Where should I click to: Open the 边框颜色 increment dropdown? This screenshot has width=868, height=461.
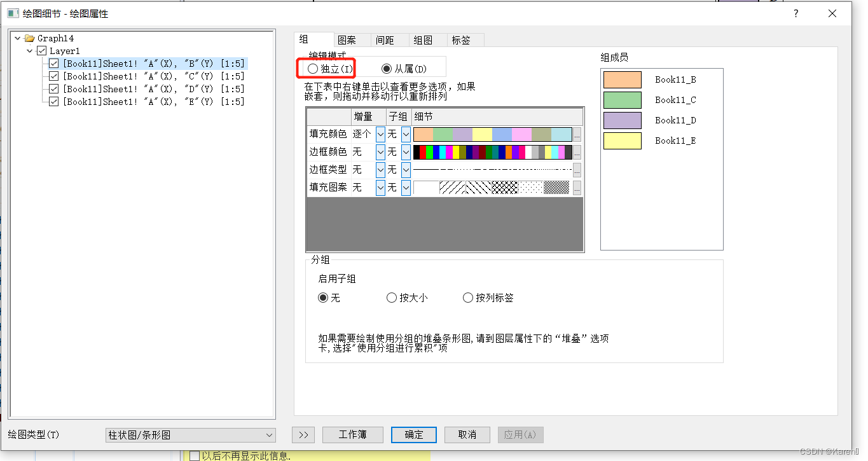pyautogui.click(x=380, y=152)
